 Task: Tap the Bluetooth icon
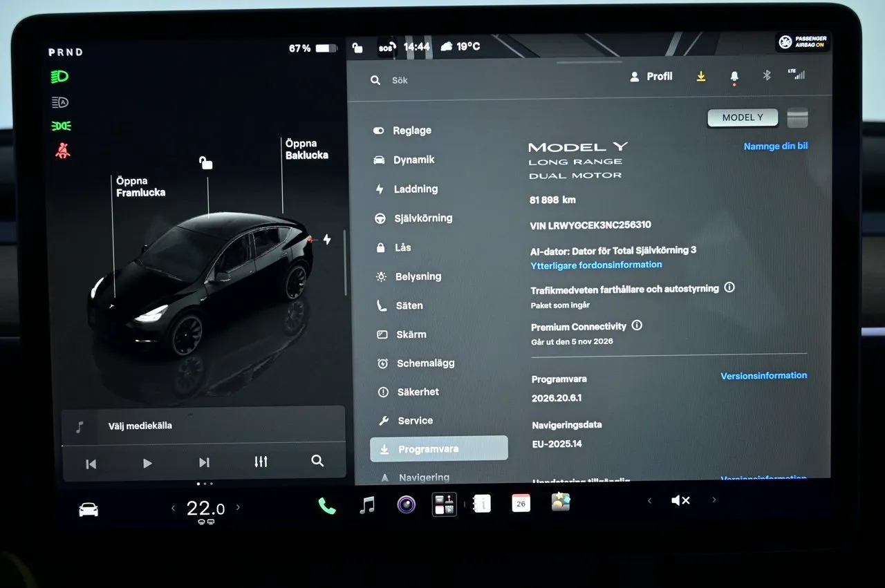(766, 75)
